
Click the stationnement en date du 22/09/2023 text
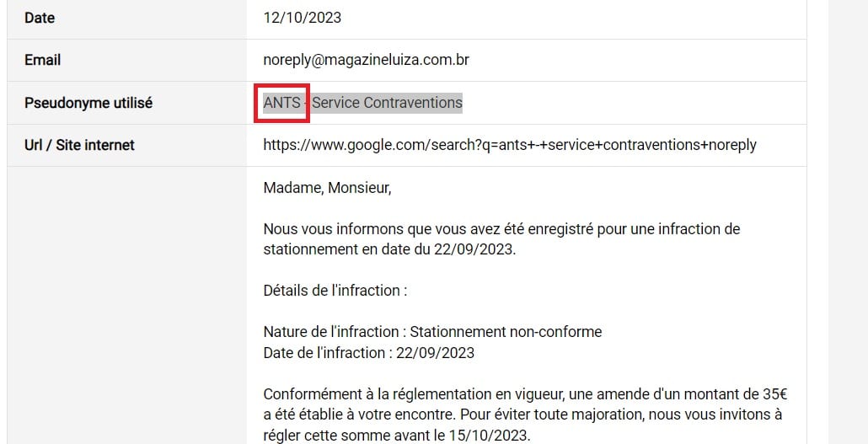click(x=389, y=249)
